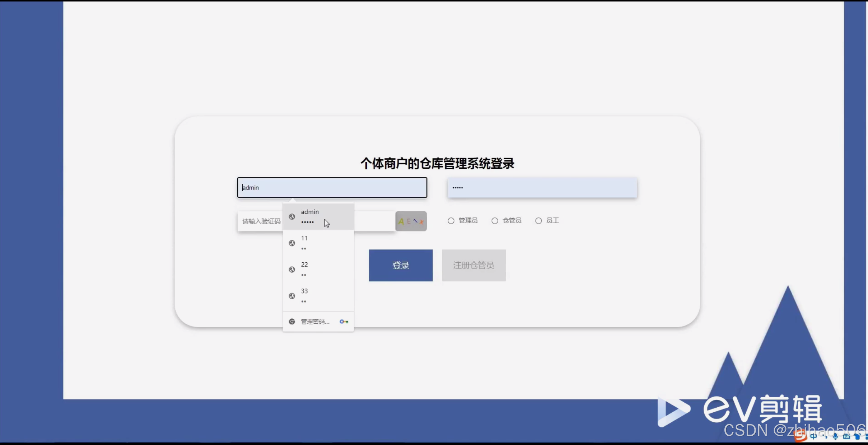This screenshot has height=445, width=868.
Task: Click the key icon beside 管理密码
Action: 344,322
